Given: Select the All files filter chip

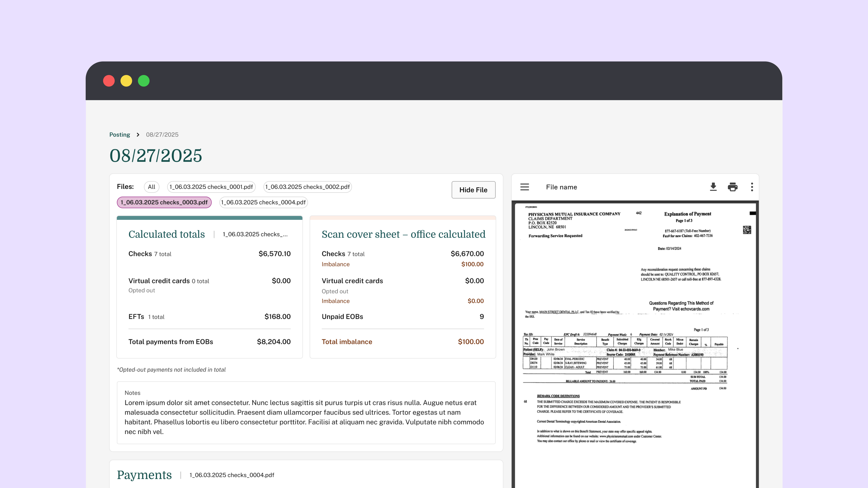Looking at the screenshot, I should [151, 187].
